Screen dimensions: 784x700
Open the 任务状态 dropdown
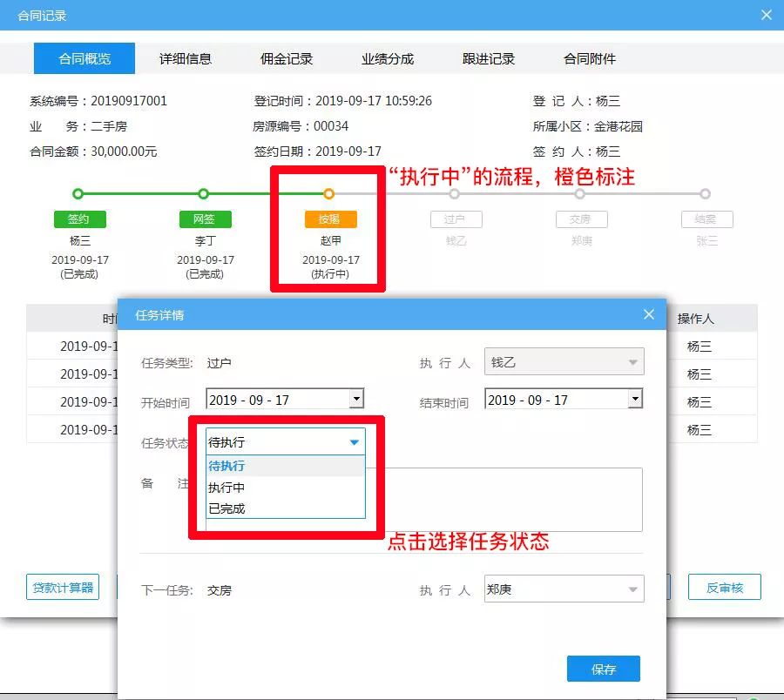(x=283, y=441)
